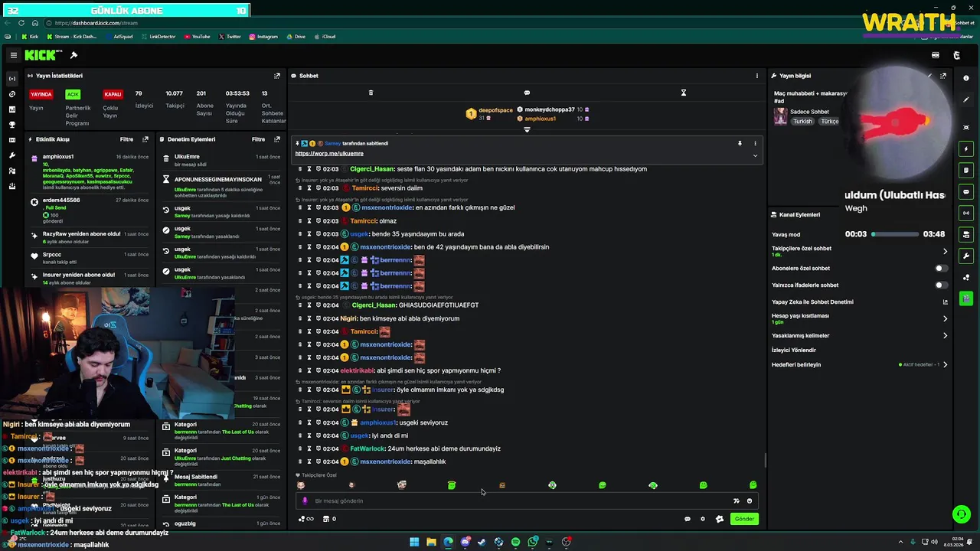Toggle the moderation log widget in right sidebar
This screenshot has width=980, height=551.
966,170
